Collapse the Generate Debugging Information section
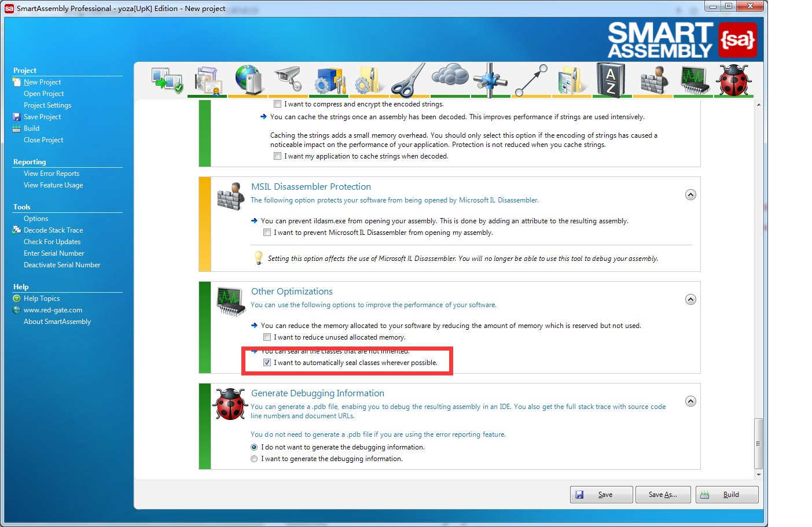Screen dimensions: 812x527 click(x=690, y=401)
